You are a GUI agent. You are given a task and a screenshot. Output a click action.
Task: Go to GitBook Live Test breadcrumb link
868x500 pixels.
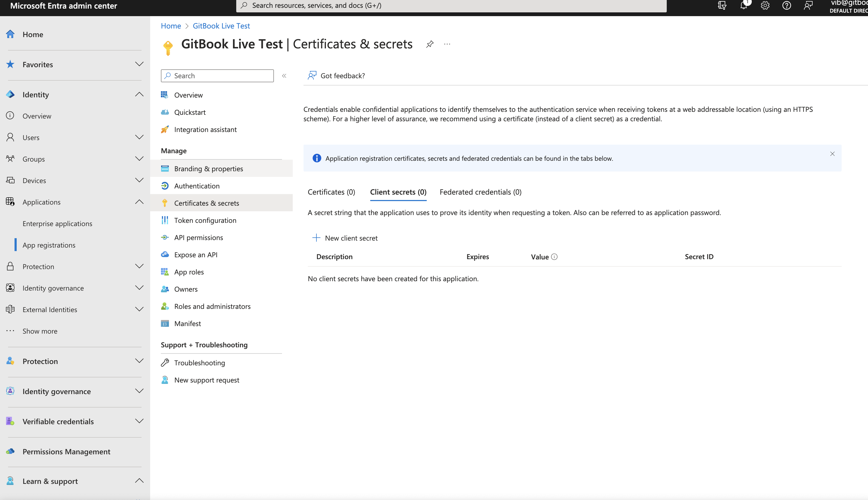tap(221, 26)
